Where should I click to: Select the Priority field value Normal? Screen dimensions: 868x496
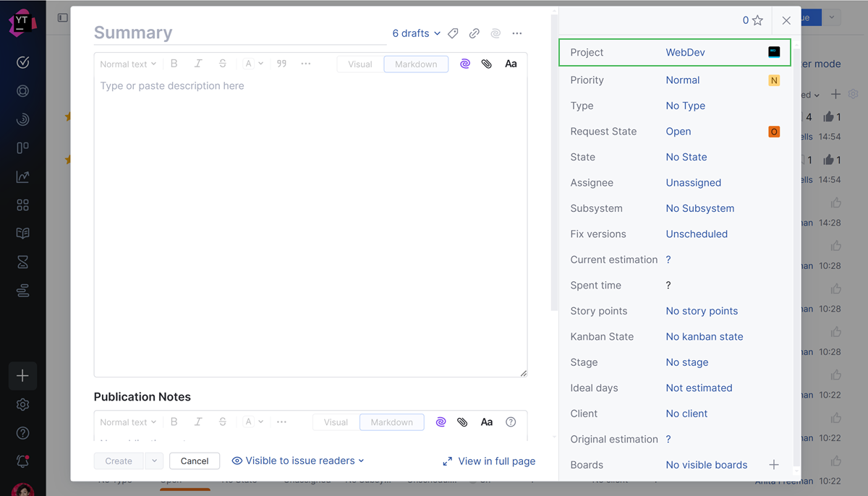pos(682,80)
